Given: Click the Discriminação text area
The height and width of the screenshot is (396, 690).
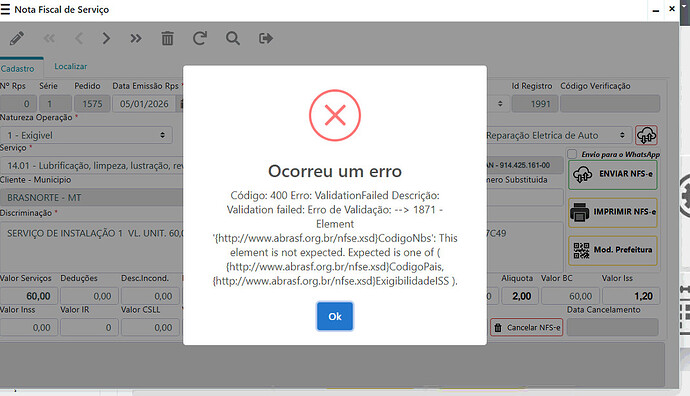Looking at the screenshot, I should coord(92,246).
